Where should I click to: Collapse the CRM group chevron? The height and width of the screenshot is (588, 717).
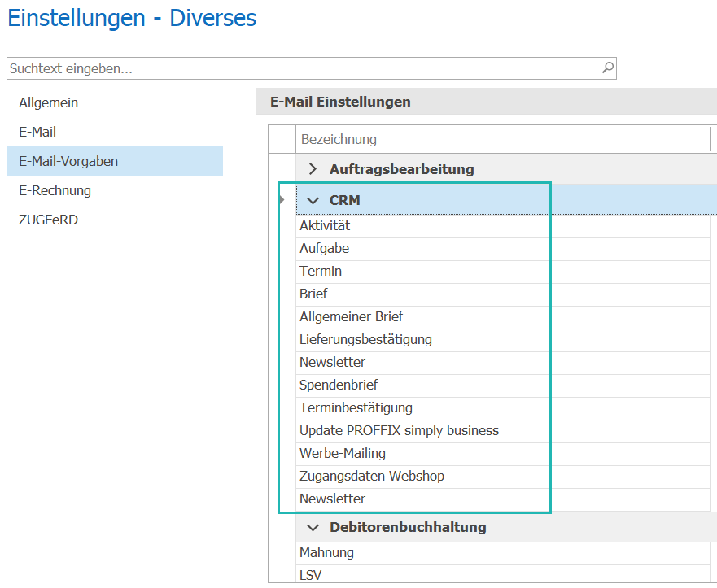pyautogui.click(x=313, y=200)
